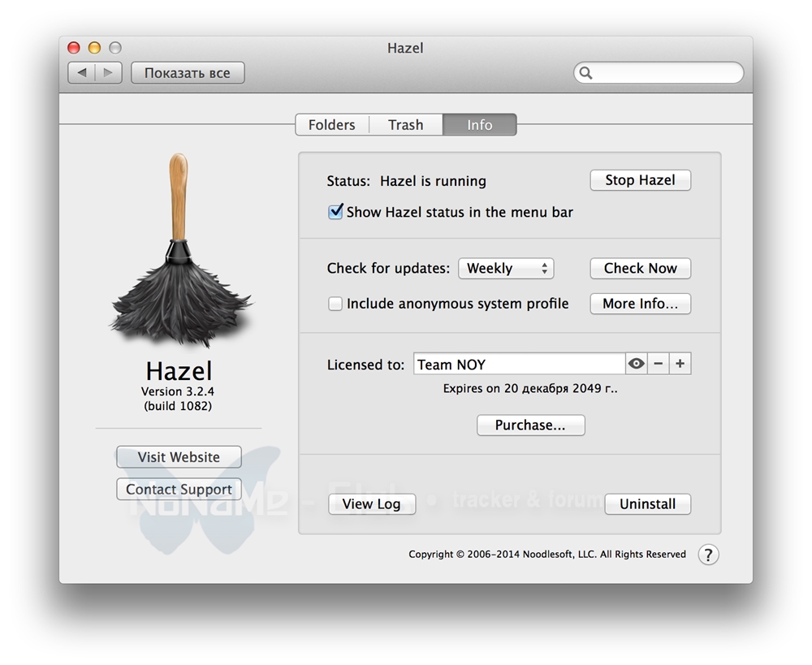Open the View Log button

[372, 504]
